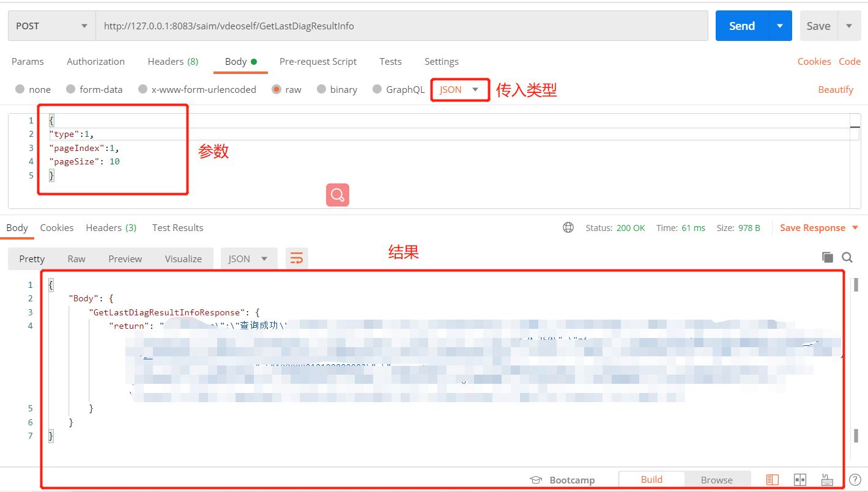Click the Beautify link
The height and width of the screenshot is (492, 868).
click(x=836, y=90)
